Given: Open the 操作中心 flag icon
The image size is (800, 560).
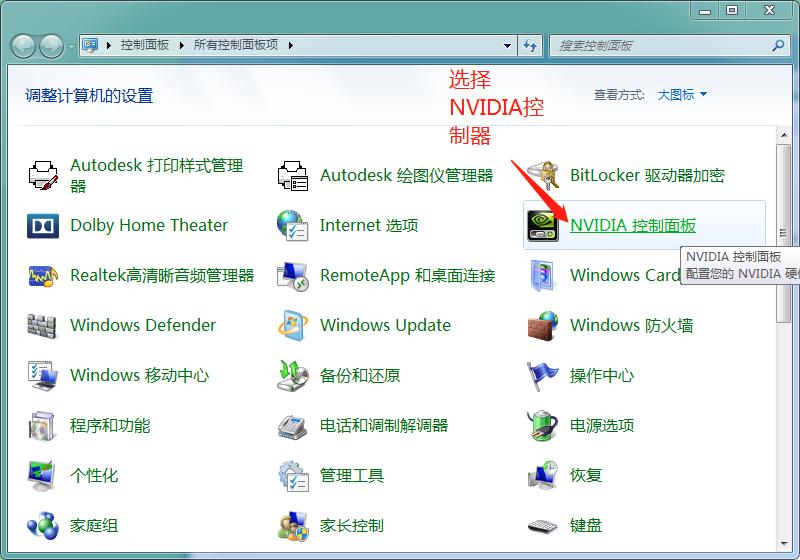Looking at the screenshot, I should (543, 375).
